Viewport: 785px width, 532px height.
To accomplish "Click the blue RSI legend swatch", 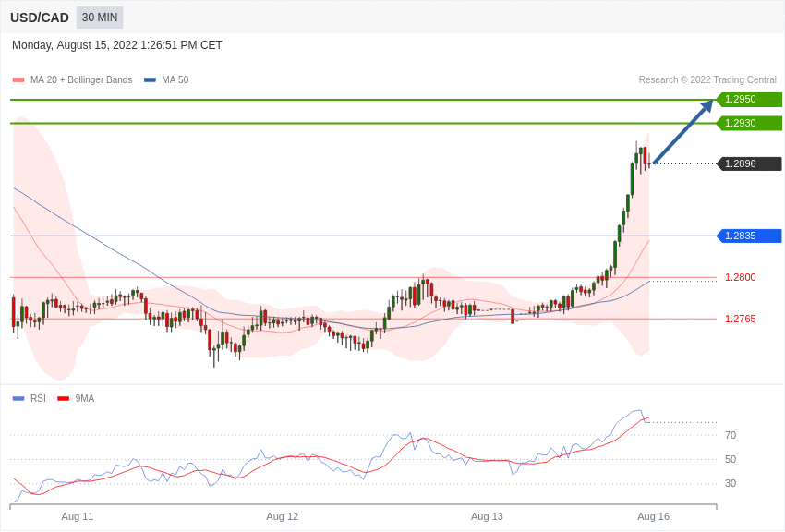I will [x=18, y=399].
